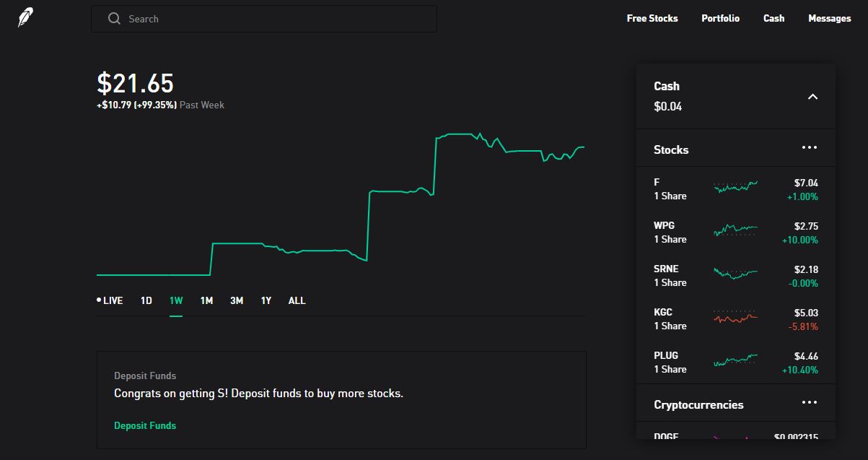This screenshot has height=460, width=868.
Task: Click the green Deposit Funds link
Action: click(145, 425)
